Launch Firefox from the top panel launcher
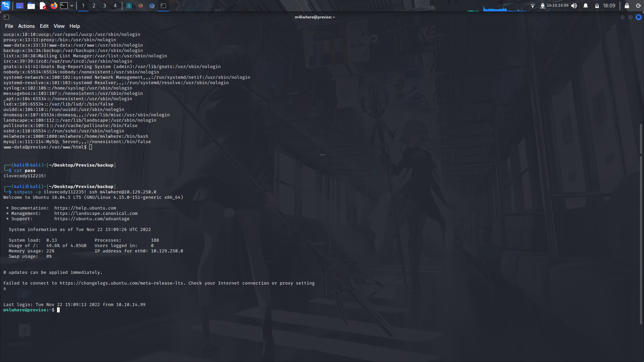 (x=54, y=6)
